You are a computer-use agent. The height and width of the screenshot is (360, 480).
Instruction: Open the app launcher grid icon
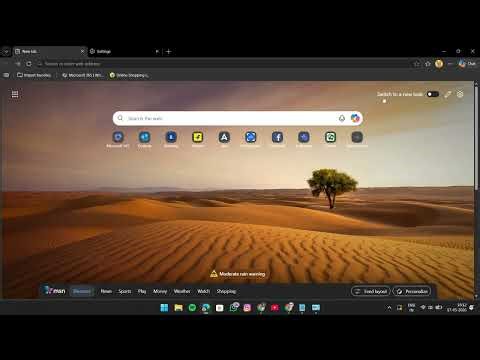point(15,94)
